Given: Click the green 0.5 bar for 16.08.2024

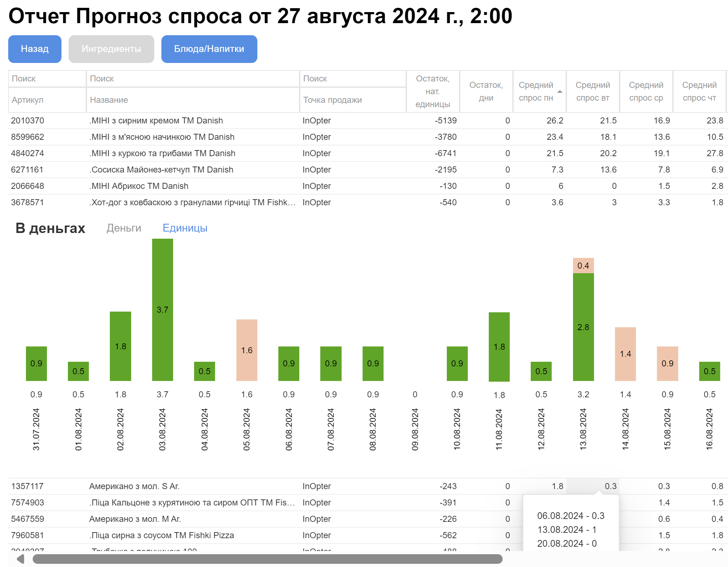Looking at the screenshot, I should point(710,371).
